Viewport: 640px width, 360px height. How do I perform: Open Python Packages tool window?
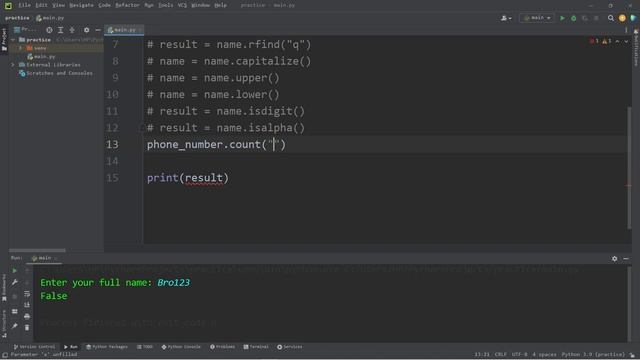(107, 347)
